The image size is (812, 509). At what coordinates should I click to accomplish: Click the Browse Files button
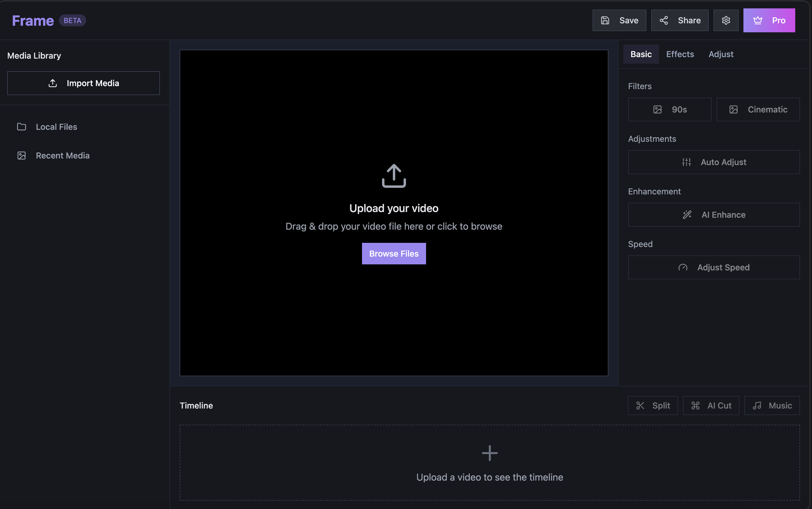[x=393, y=254]
